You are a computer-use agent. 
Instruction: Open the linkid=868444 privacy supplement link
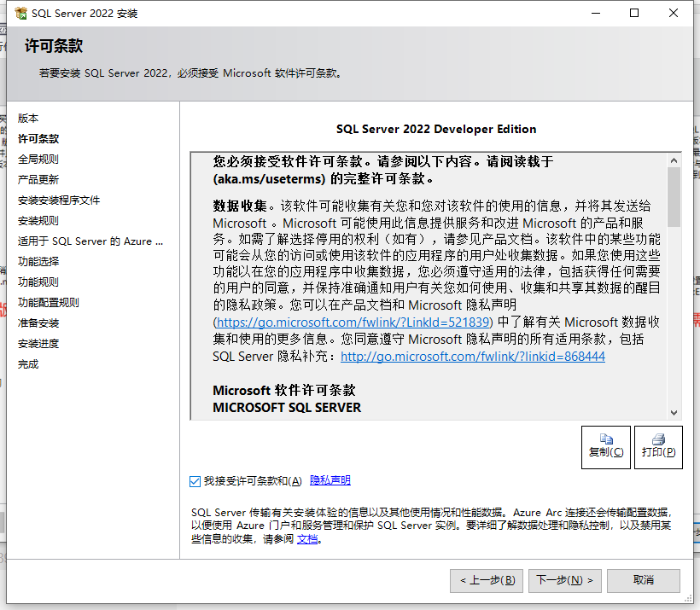click(473, 357)
